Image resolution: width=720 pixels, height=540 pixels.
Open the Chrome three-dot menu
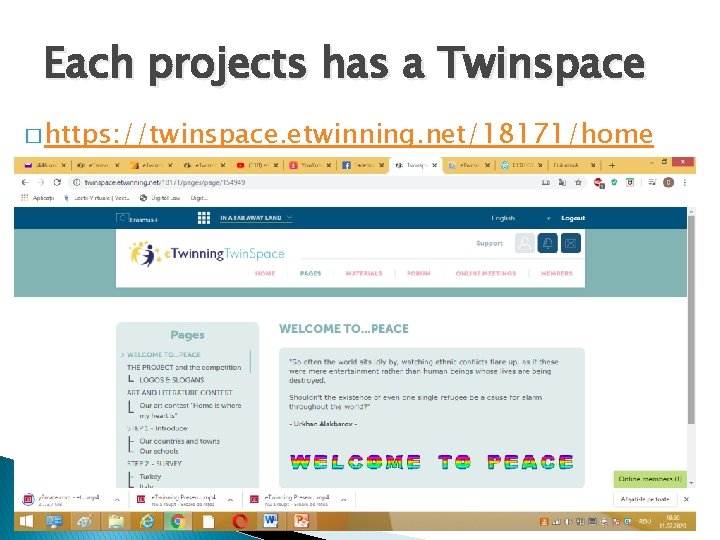685,182
